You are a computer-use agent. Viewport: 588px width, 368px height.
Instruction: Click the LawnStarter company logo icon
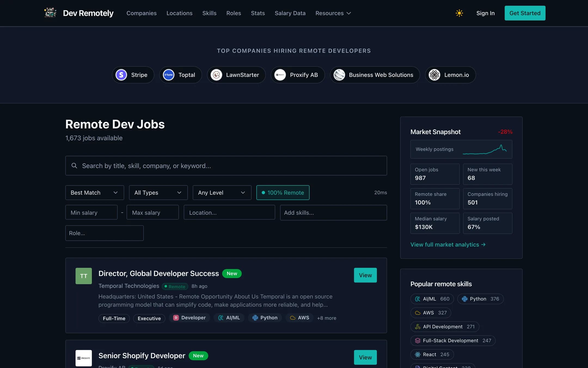coord(216,75)
